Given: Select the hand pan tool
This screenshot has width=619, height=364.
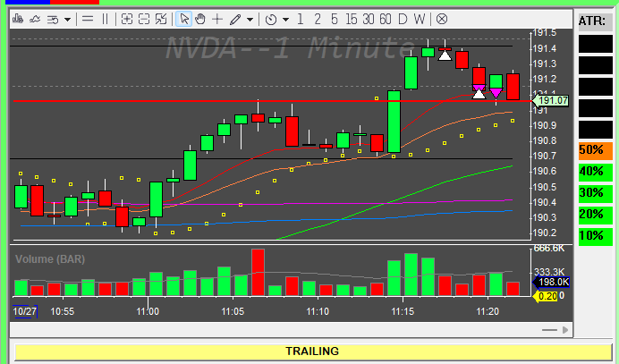Looking at the screenshot, I should coord(200,19).
